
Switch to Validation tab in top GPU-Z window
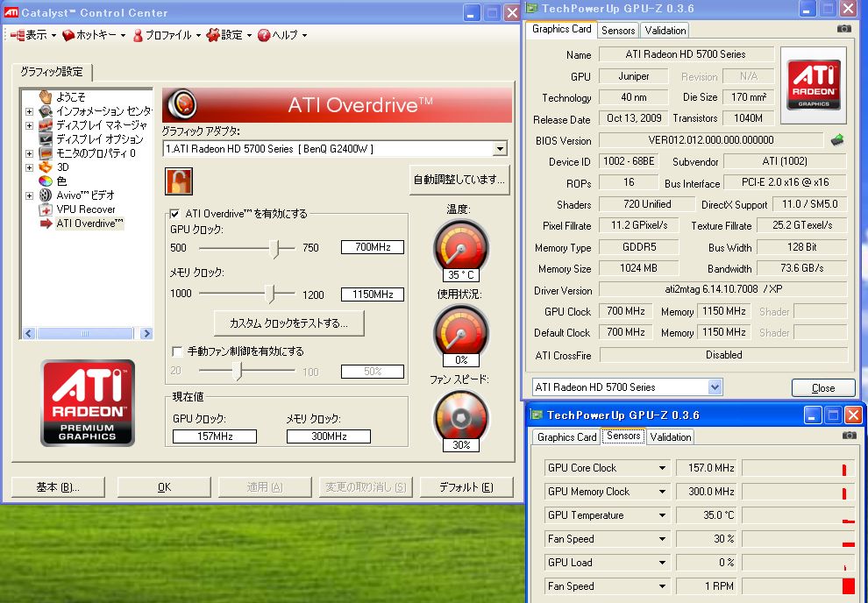coord(665,31)
